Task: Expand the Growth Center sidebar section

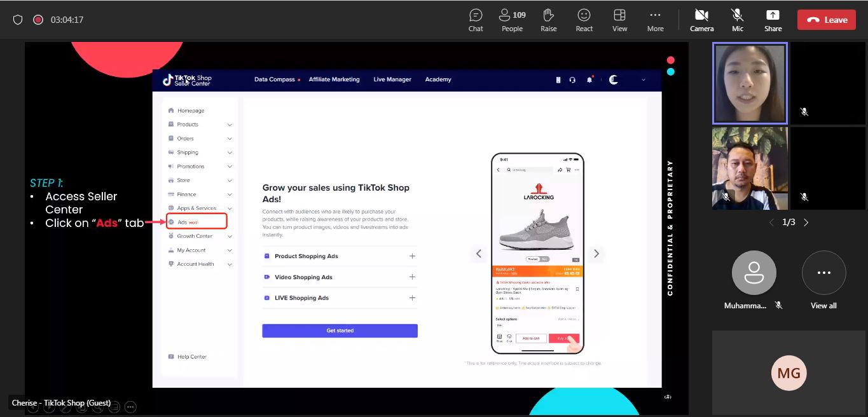Action: tap(230, 236)
